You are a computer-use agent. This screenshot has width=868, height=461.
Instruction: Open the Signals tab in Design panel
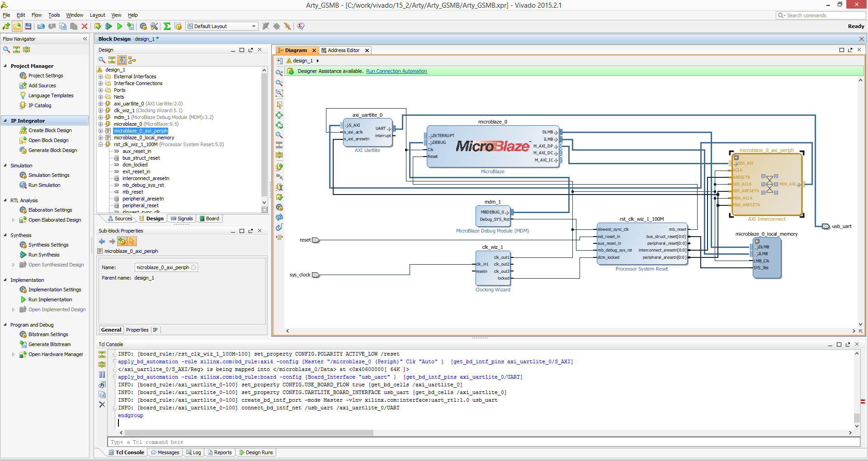click(182, 219)
